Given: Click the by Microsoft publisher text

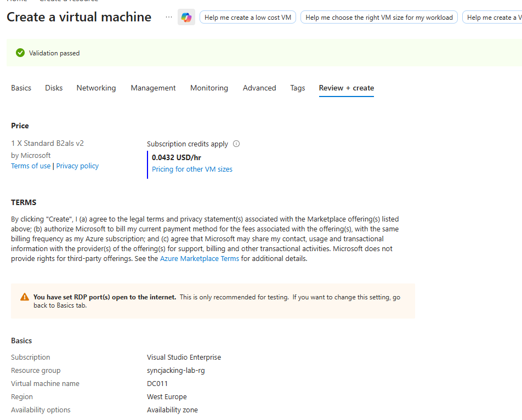Looking at the screenshot, I should pos(31,155).
